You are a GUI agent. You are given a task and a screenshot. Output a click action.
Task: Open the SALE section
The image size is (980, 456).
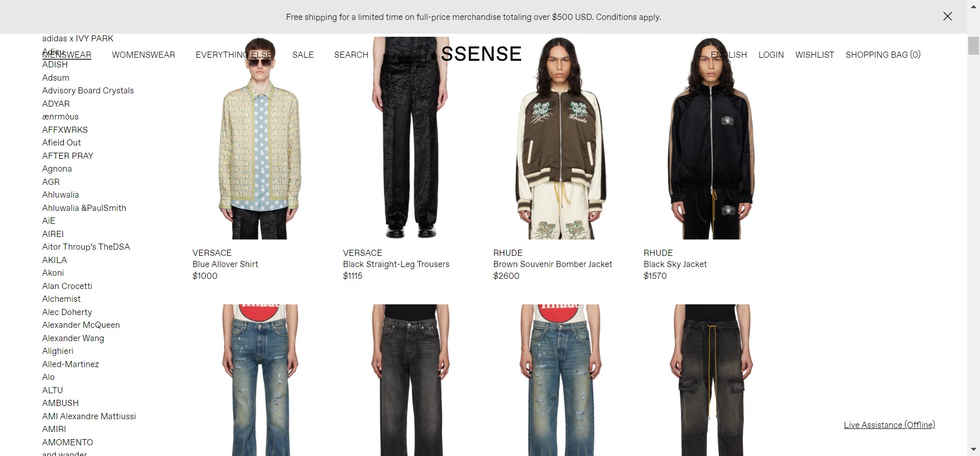click(303, 55)
